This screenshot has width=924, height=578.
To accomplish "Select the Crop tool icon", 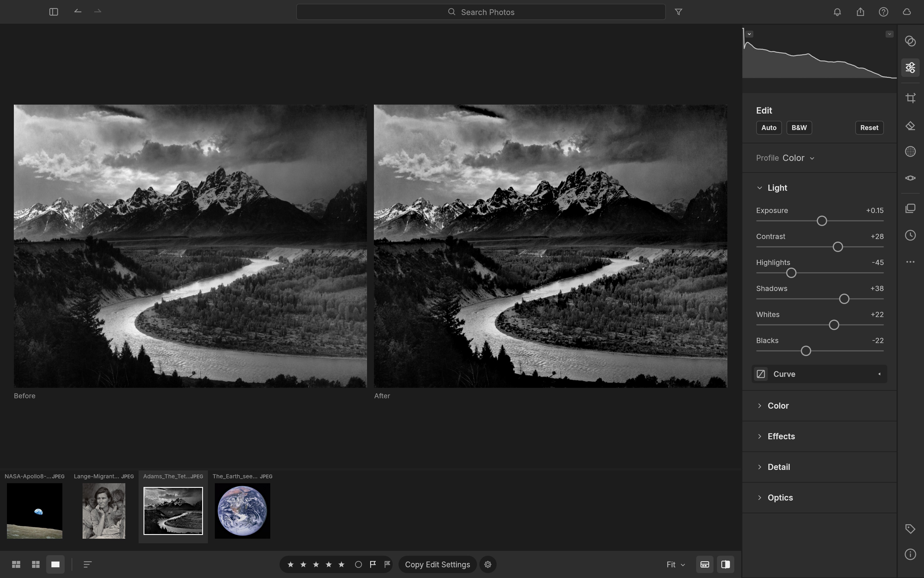I will [x=910, y=98].
